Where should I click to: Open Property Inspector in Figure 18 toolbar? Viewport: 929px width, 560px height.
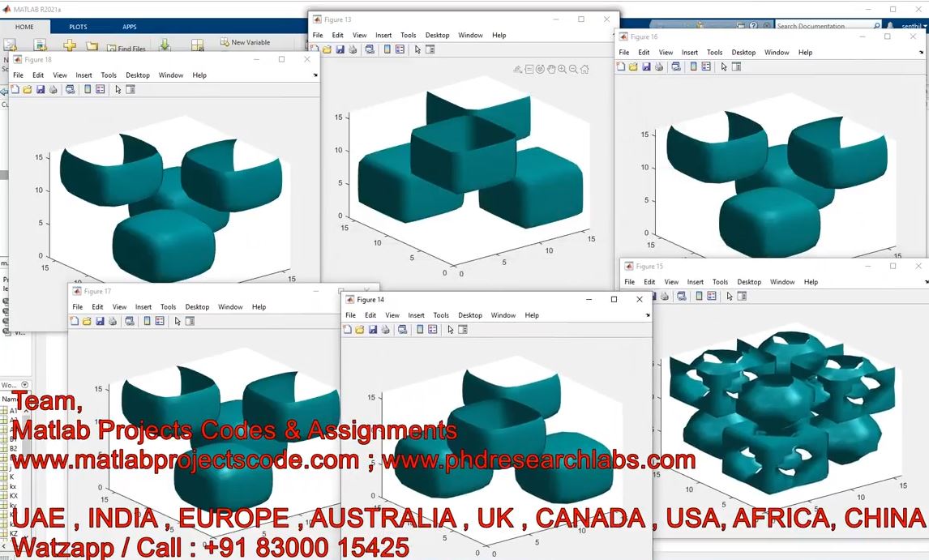pyautogui.click(x=131, y=89)
